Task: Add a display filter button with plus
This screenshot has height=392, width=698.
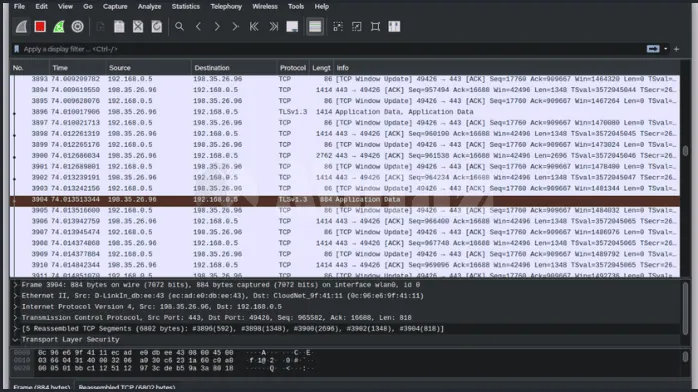Action: coord(676,49)
